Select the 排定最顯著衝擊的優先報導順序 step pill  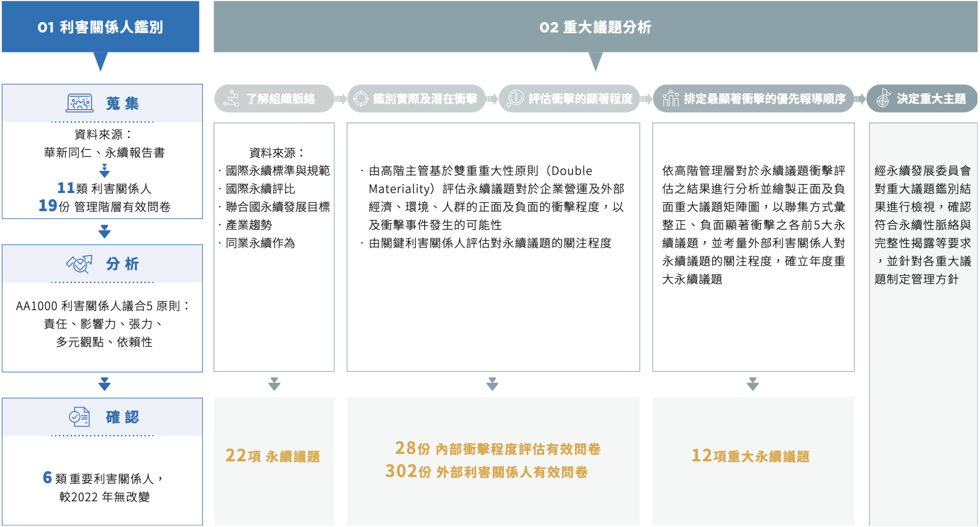pyautogui.click(x=753, y=98)
